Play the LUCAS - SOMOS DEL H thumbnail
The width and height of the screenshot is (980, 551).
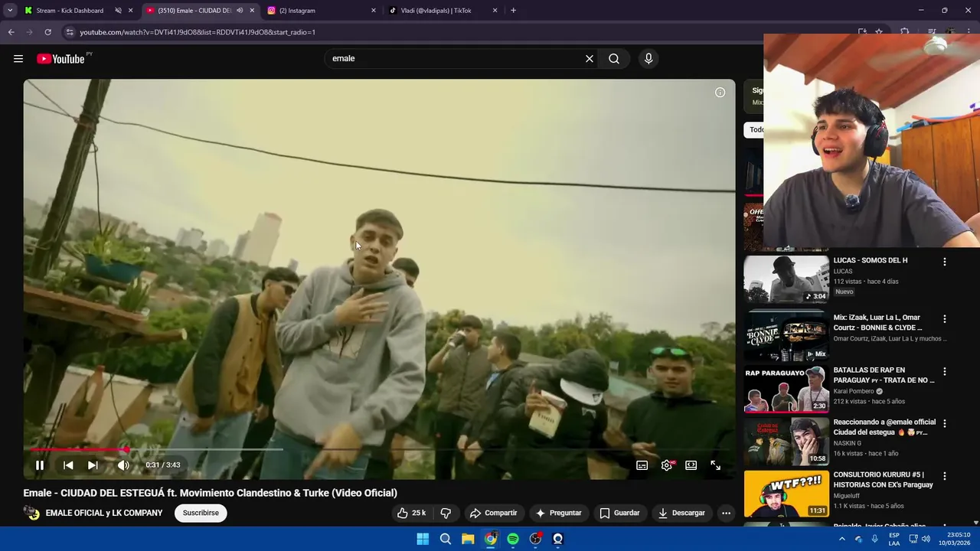[786, 279]
